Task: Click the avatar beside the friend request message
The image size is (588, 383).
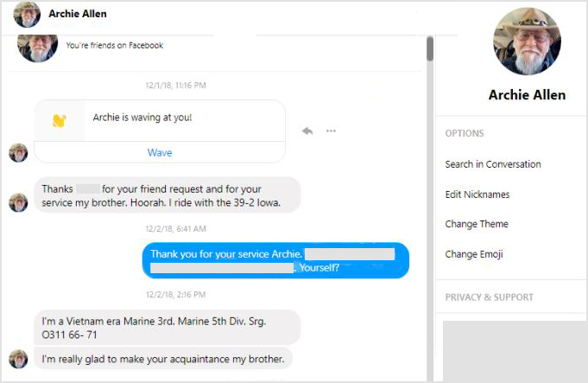Action: [x=18, y=202]
